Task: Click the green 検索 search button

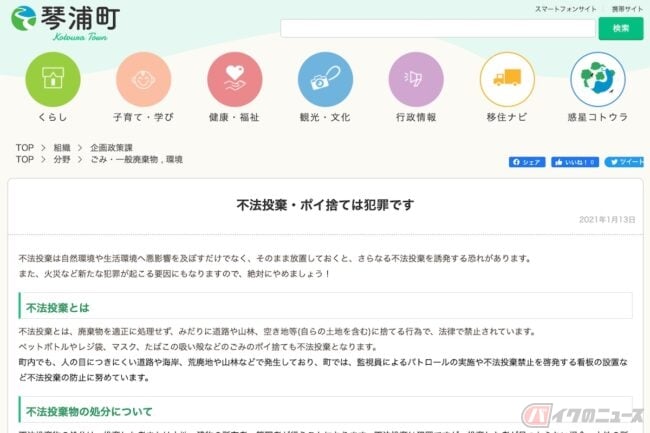Action: point(621,29)
